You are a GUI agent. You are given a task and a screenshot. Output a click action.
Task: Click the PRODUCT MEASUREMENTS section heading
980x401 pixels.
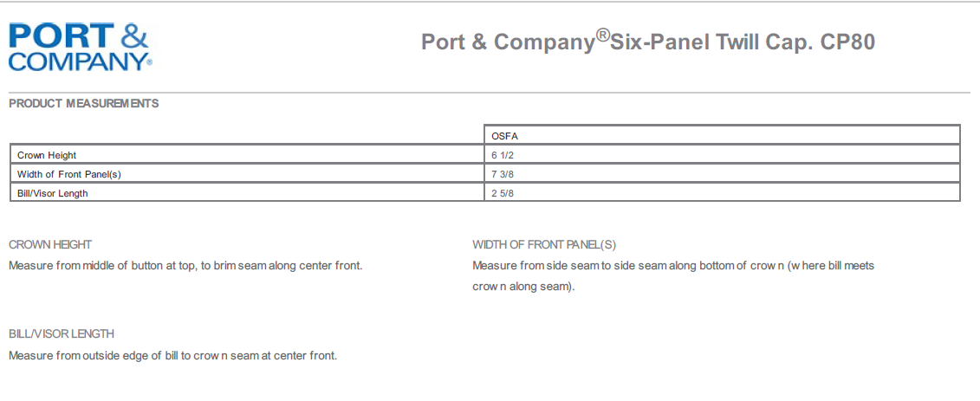(x=84, y=103)
